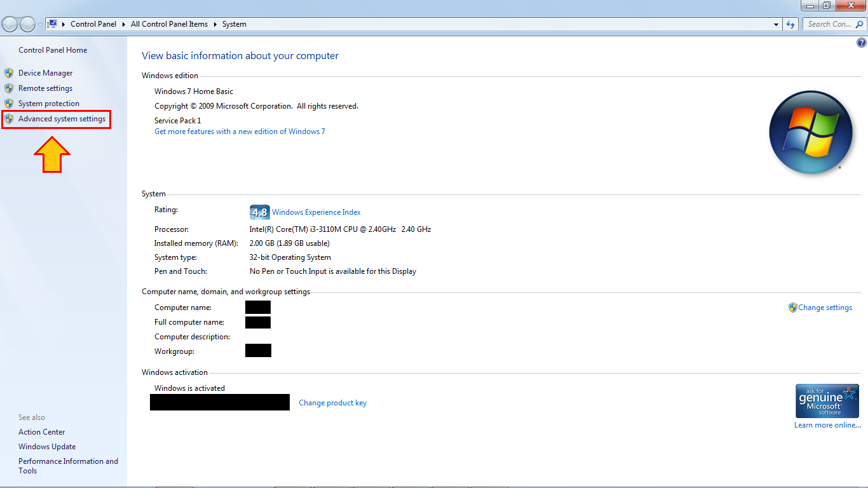Expand arrow after Control Panel breadcrumb
The image size is (868, 488).
[123, 24]
